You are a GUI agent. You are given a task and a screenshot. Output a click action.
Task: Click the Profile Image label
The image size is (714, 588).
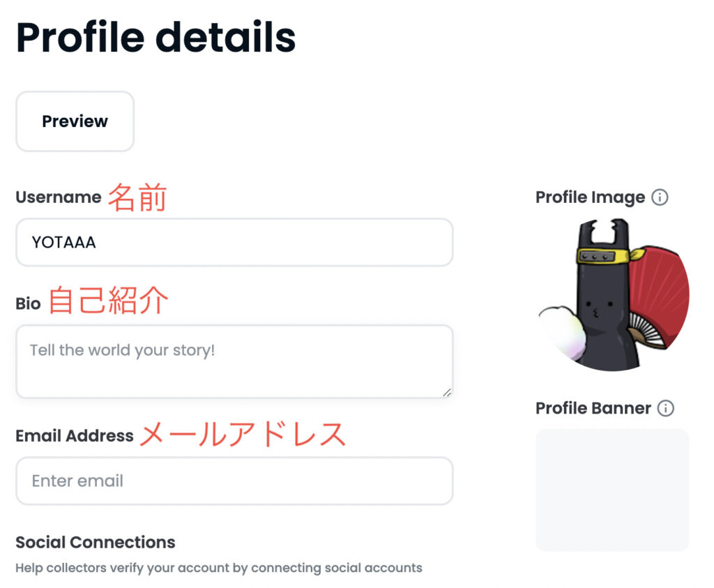pos(590,197)
